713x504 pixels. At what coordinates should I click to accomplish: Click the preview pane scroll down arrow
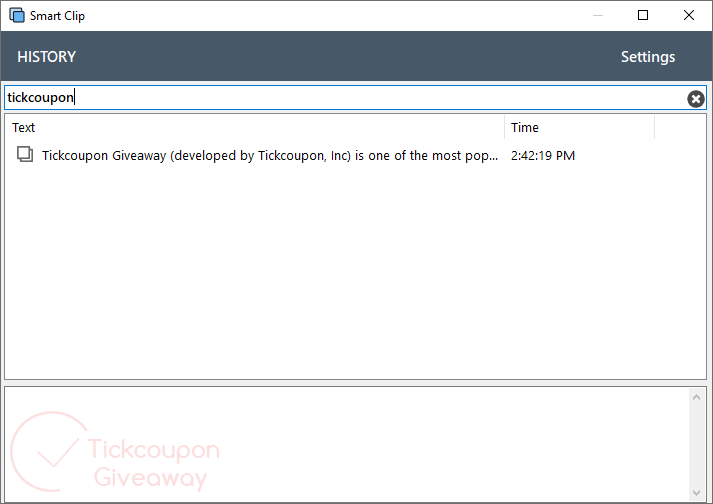pos(696,493)
